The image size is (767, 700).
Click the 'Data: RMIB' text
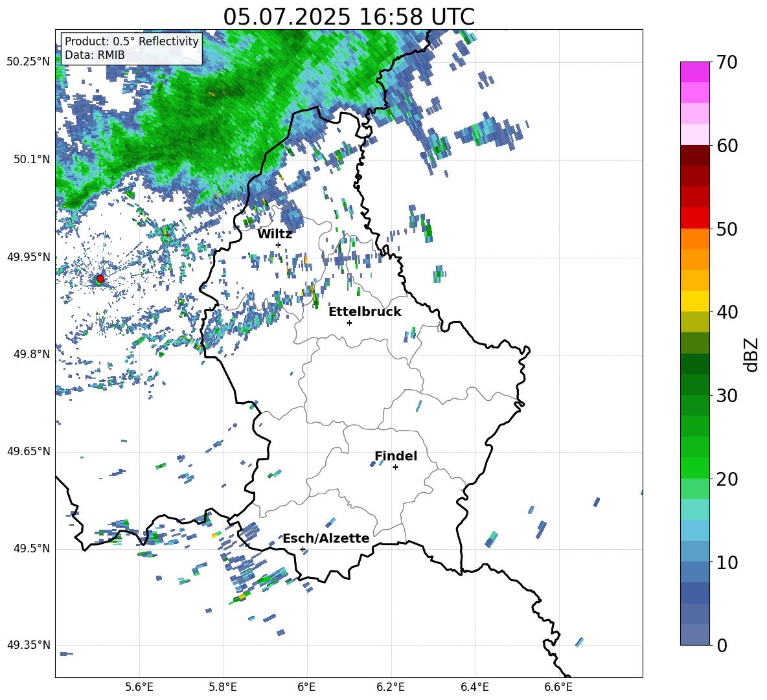(x=95, y=55)
